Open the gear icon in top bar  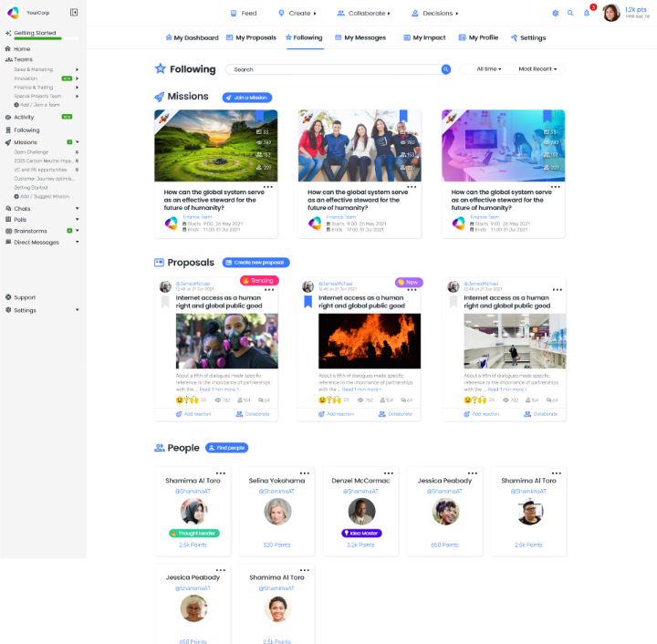coord(555,13)
